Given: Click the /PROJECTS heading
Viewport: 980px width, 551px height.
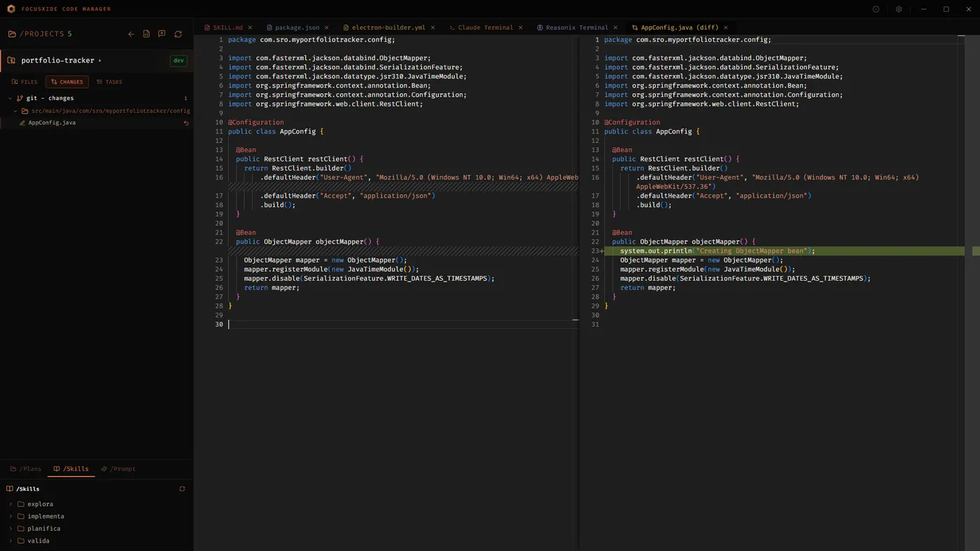Looking at the screenshot, I should tap(42, 34).
